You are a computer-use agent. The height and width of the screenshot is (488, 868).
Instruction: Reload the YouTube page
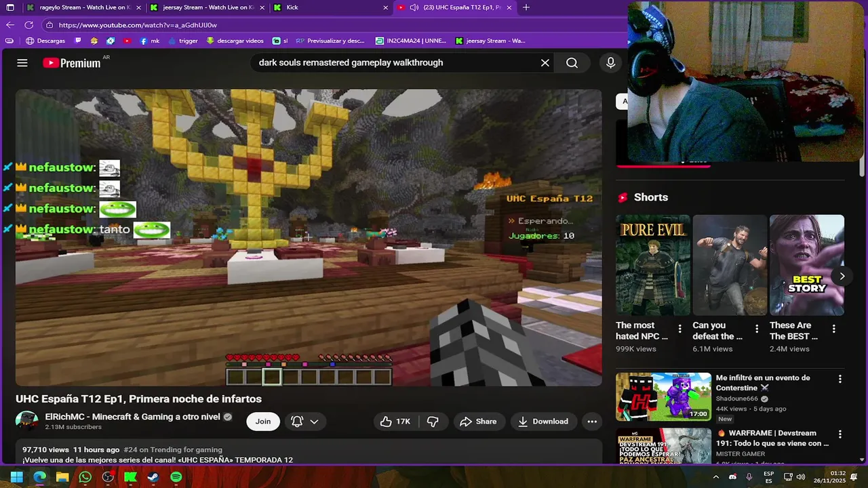(28, 25)
